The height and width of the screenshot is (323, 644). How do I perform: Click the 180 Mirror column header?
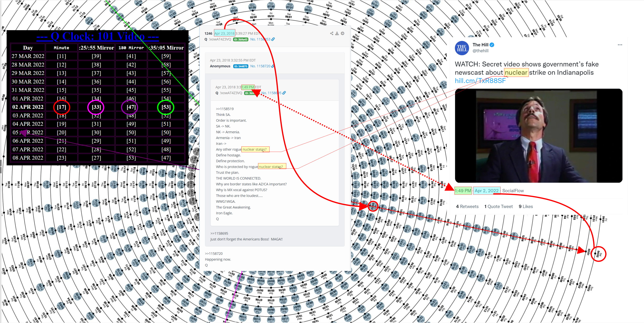click(x=131, y=48)
